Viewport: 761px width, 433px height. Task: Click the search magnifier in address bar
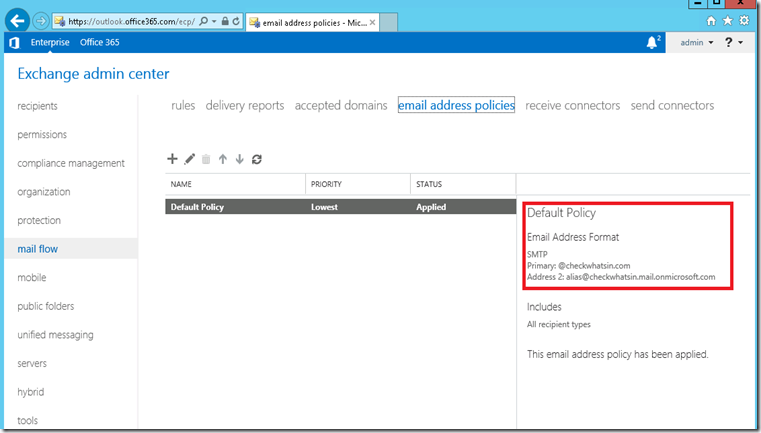click(x=204, y=21)
